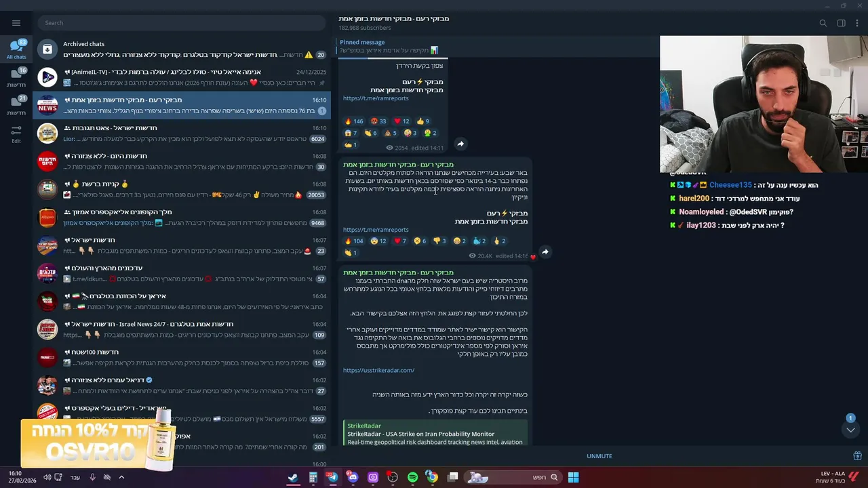Viewport: 868px width, 488px height.
Task: Search within the open channel
Action: (x=823, y=23)
